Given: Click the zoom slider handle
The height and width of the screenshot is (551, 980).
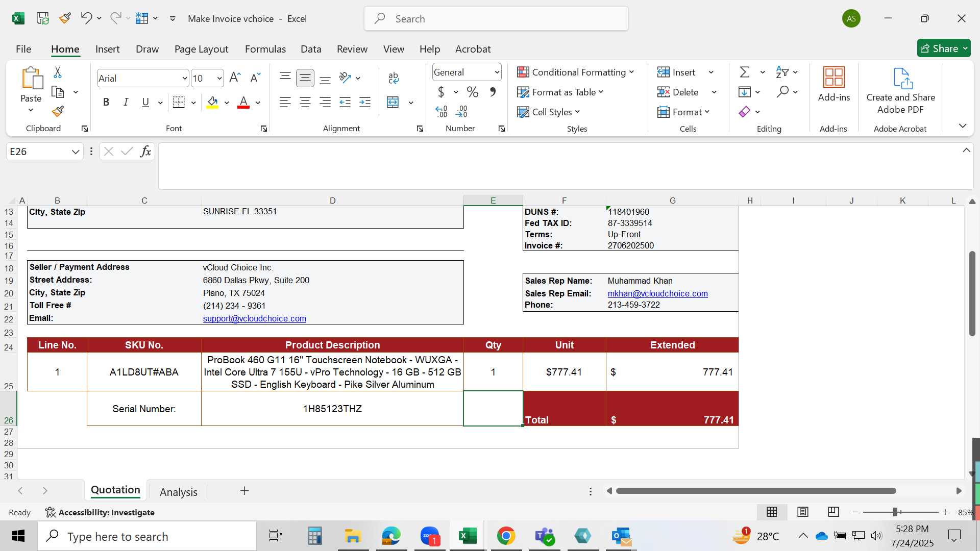Looking at the screenshot, I should click(x=895, y=512).
